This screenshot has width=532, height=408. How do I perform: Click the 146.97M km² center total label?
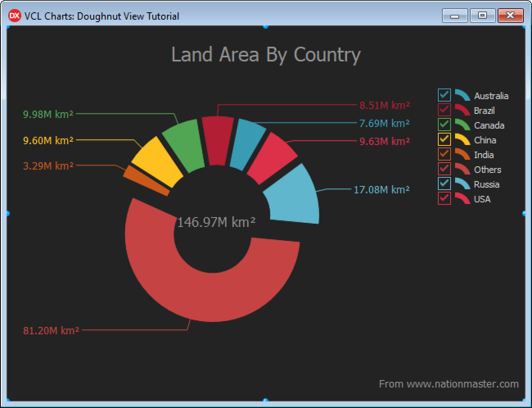(x=216, y=222)
